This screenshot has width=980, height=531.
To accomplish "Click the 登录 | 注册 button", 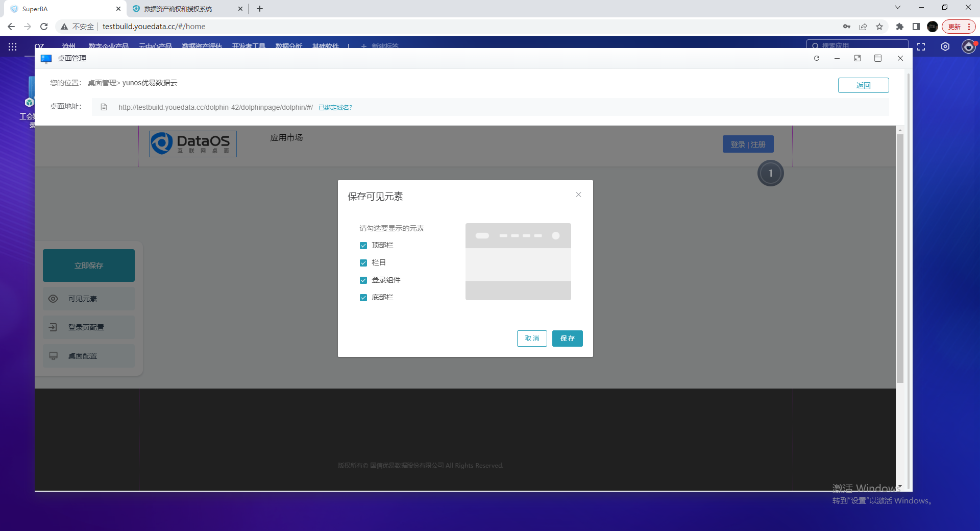I will (x=748, y=144).
